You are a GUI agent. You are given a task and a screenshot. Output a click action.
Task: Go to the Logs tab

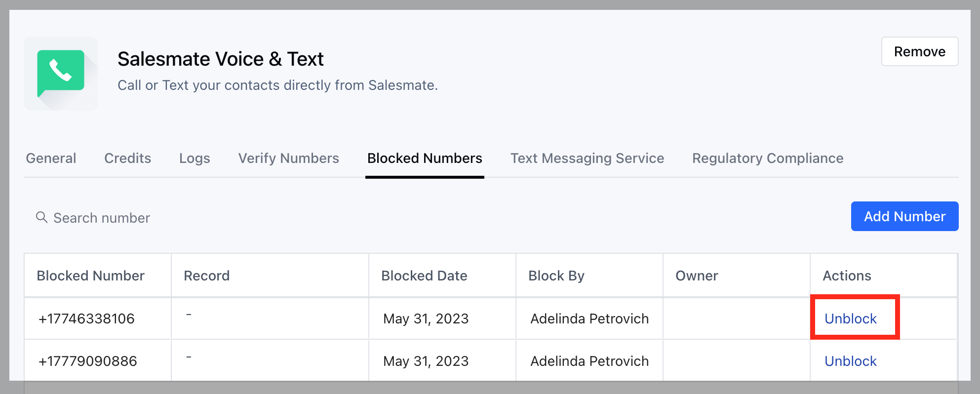[x=195, y=158]
